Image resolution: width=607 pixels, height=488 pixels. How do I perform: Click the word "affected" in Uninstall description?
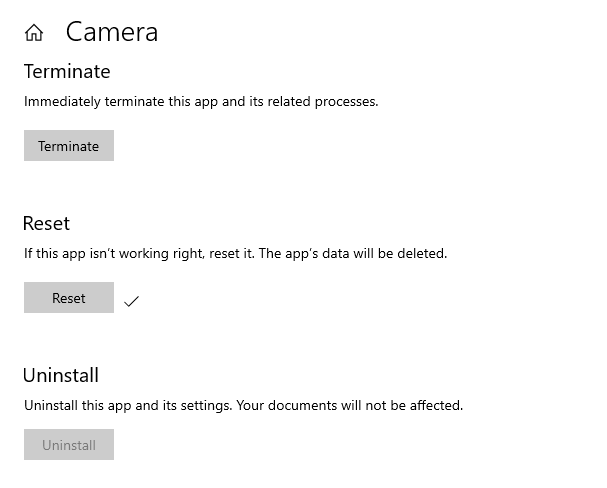click(436, 406)
